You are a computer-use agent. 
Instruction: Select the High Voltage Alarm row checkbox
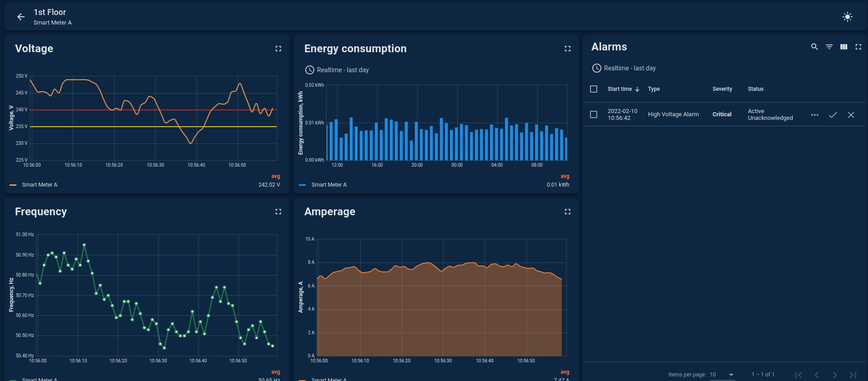point(593,114)
